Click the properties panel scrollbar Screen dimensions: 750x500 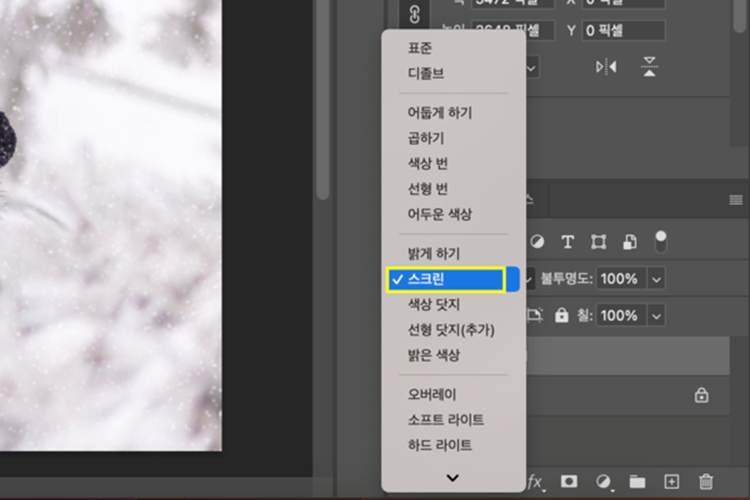739,16
